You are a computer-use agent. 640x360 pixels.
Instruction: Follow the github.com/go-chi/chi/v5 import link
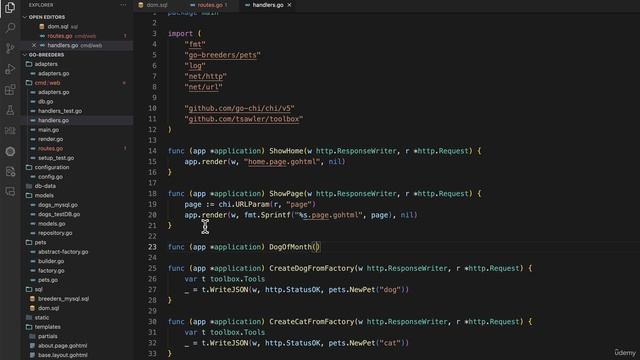coord(240,108)
